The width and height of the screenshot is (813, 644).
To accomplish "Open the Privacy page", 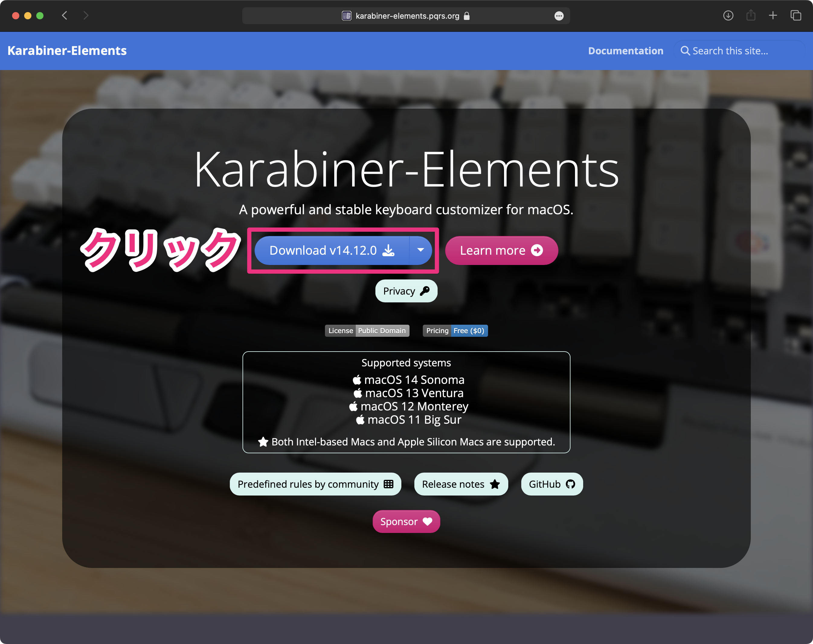I will coord(406,291).
